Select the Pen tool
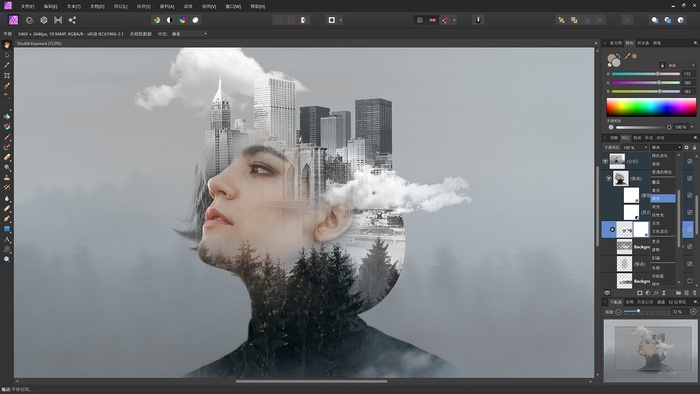This screenshot has height=394, width=700. point(7,219)
